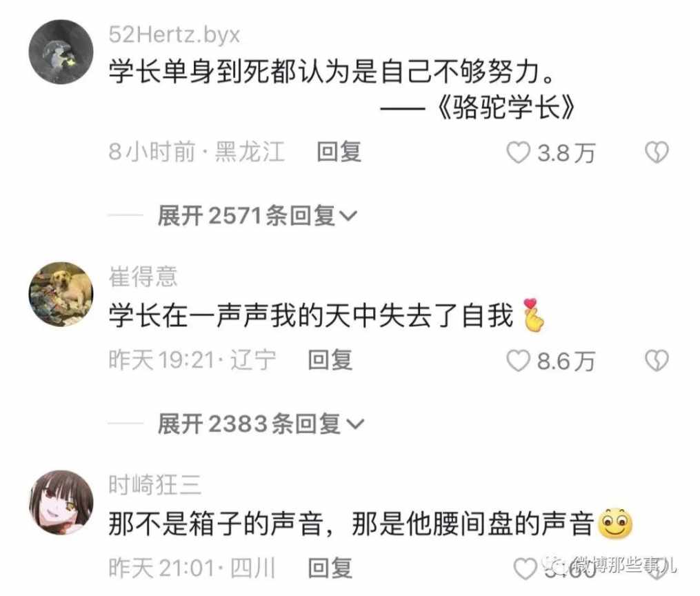Viewport: 700px width, 596px height.
Task: Open 52Hertz.byx's profile avatar
Action: 61,52
